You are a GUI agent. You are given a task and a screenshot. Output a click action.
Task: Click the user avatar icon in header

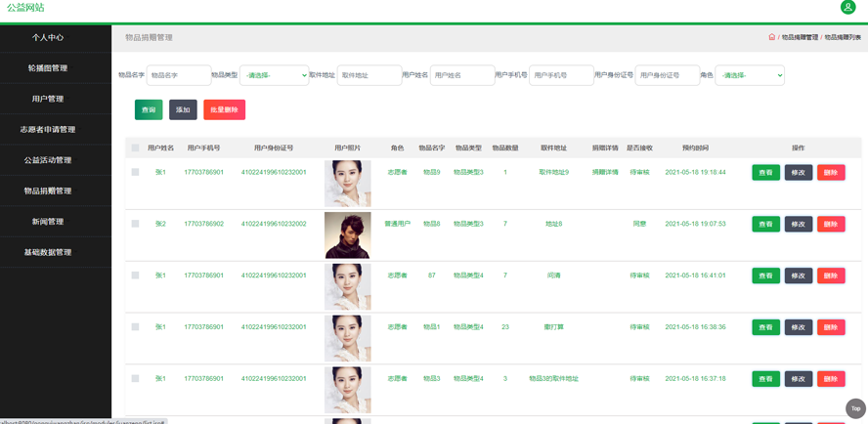pyautogui.click(x=847, y=8)
